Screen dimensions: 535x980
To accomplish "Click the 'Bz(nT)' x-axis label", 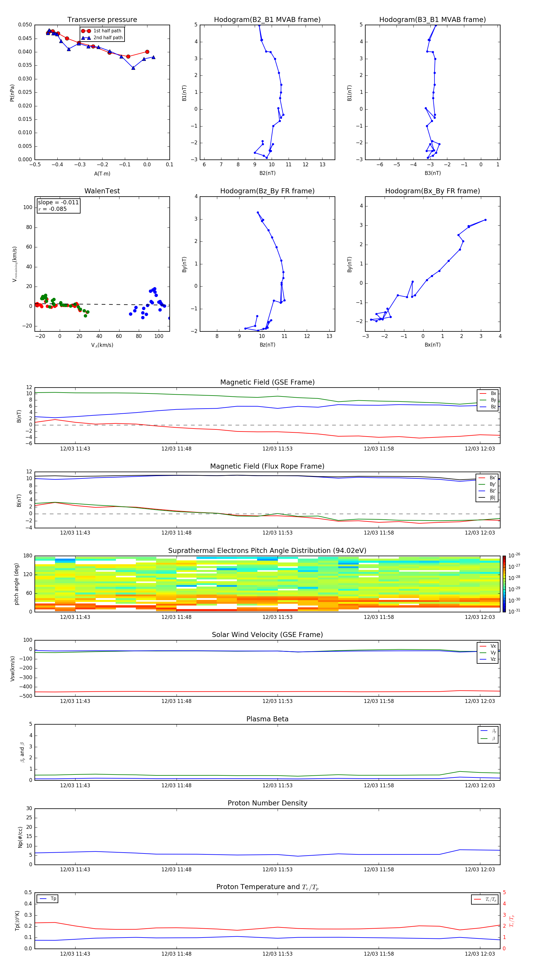I will (267, 345).
